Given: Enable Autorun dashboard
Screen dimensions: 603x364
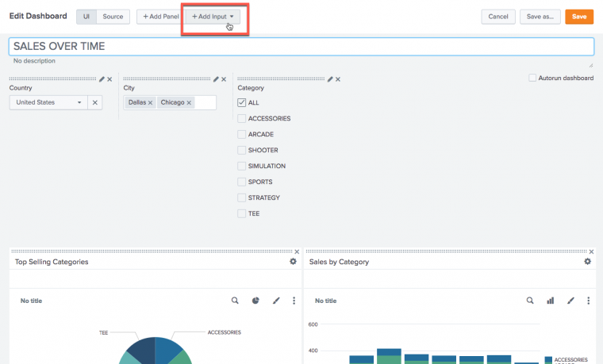Looking at the screenshot, I should click(532, 78).
